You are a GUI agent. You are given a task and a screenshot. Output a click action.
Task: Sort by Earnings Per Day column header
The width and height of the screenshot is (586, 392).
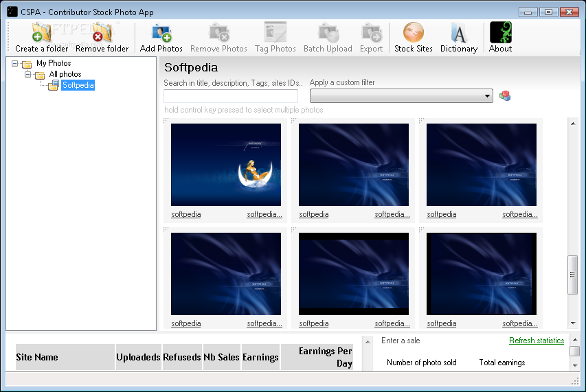(x=317, y=357)
